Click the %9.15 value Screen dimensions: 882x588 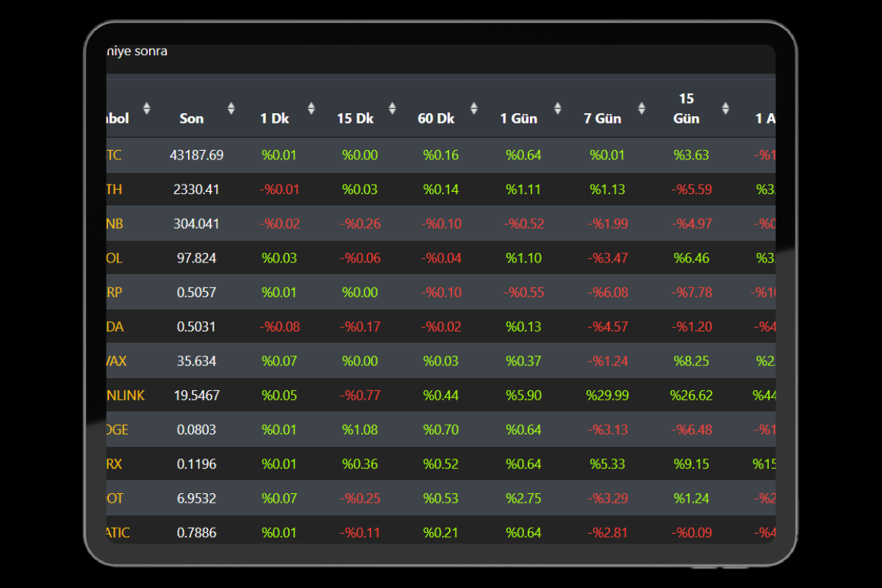coord(691,464)
